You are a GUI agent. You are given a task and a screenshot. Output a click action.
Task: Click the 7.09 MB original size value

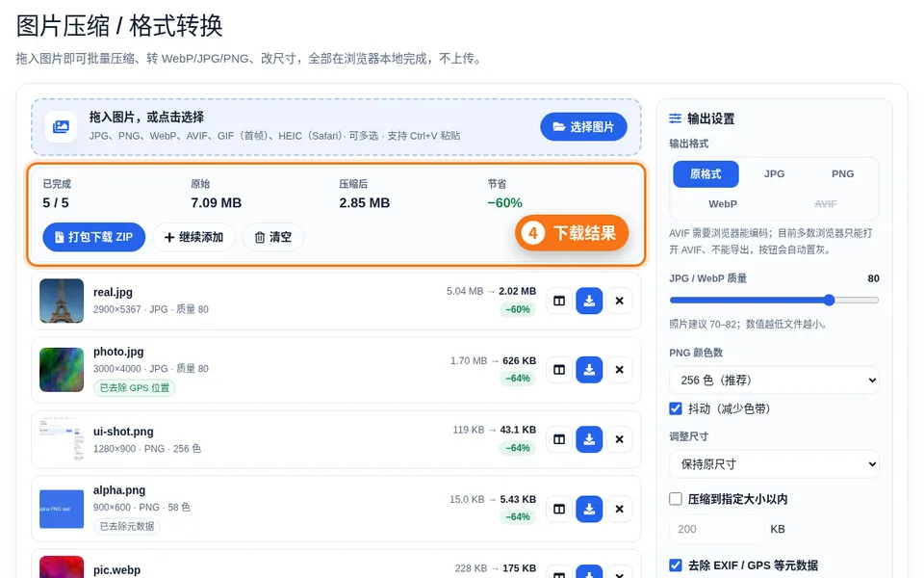[x=217, y=203]
